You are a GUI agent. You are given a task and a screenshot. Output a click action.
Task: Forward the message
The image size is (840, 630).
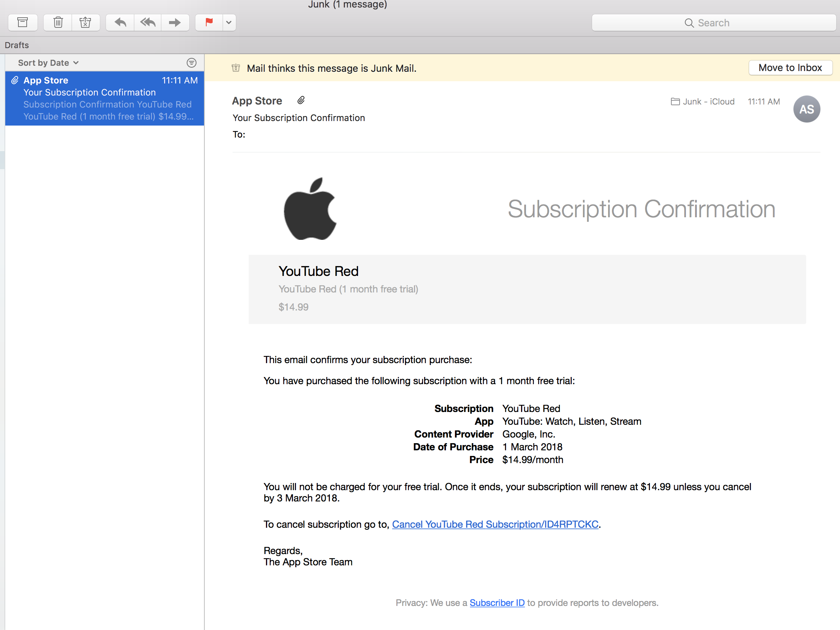click(x=175, y=23)
